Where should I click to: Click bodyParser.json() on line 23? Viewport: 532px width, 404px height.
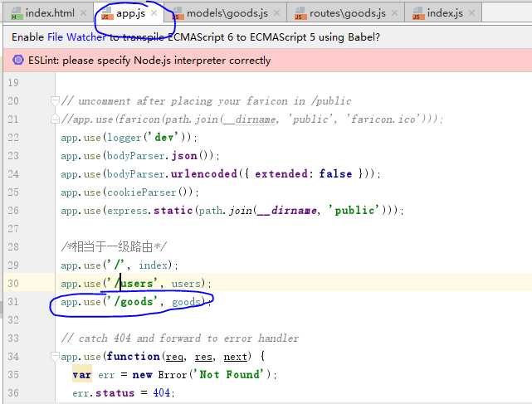pos(160,156)
